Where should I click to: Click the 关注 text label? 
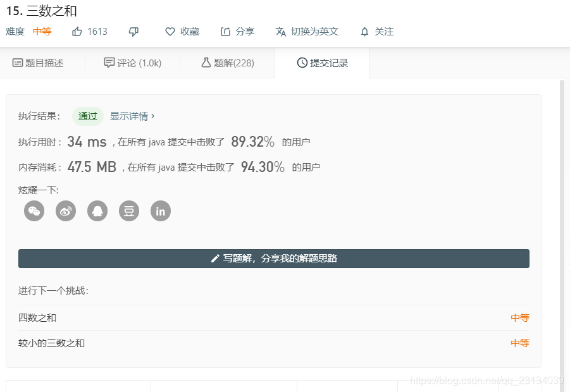(x=384, y=32)
